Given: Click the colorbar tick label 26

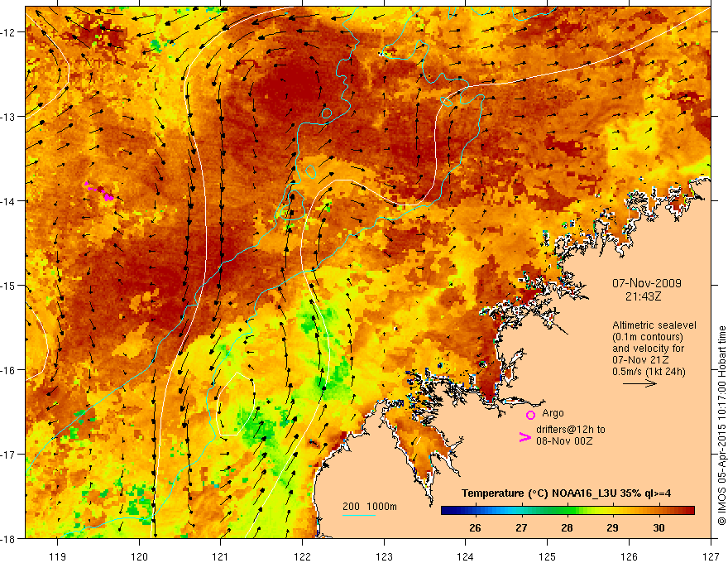Looking at the screenshot, I should (x=475, y=527).
